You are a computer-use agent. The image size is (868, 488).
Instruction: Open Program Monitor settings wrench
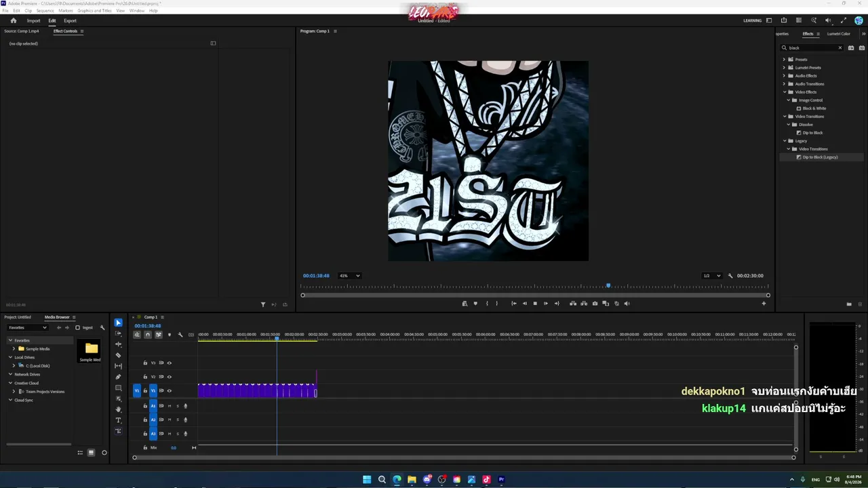(x=730, y=276)
